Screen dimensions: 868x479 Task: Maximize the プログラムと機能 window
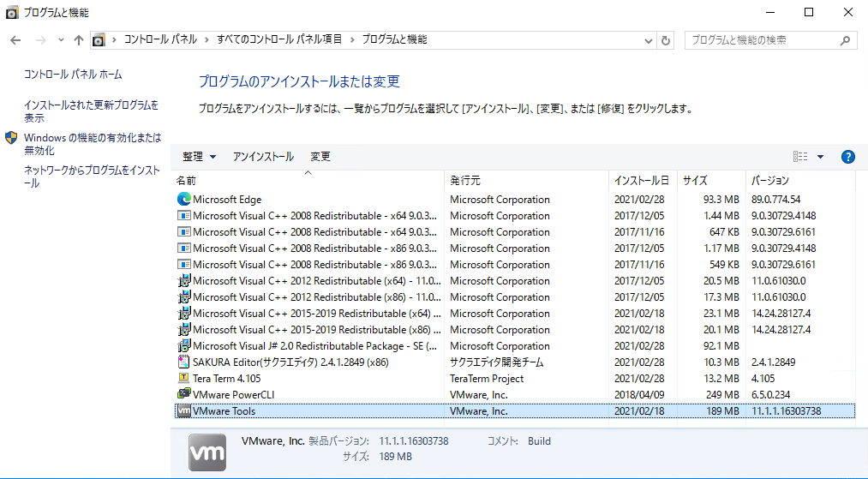[809, 12]
